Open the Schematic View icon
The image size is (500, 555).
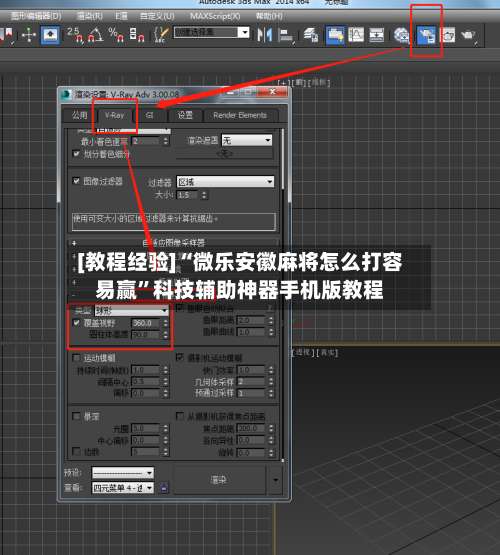click(376, 35)
